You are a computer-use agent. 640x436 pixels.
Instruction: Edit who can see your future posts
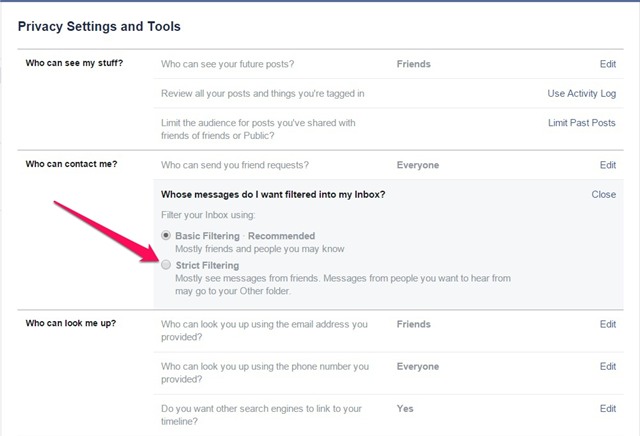pyautogui.click(x=607, y=64)
